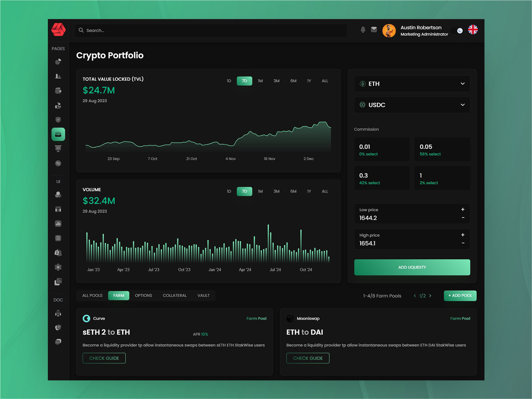Click the settings gear icon in UI section
This screenshot has width=532, height=399.
tap(58, 267)
